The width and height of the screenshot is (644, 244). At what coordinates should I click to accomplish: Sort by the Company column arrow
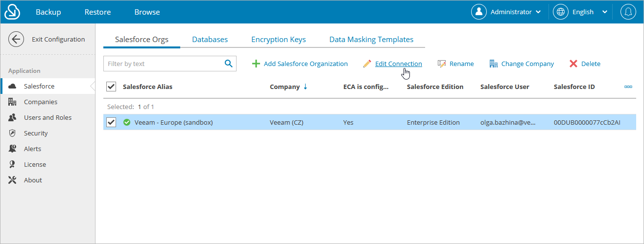tap(305, 87)
